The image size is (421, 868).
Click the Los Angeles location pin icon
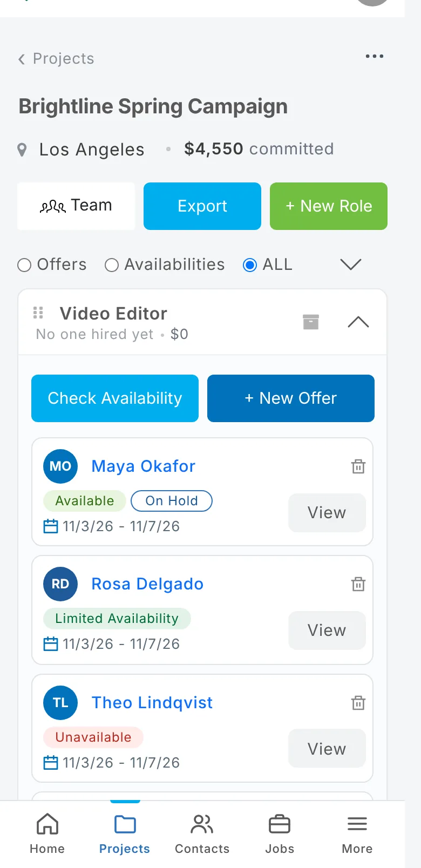[x=22, y=150]
